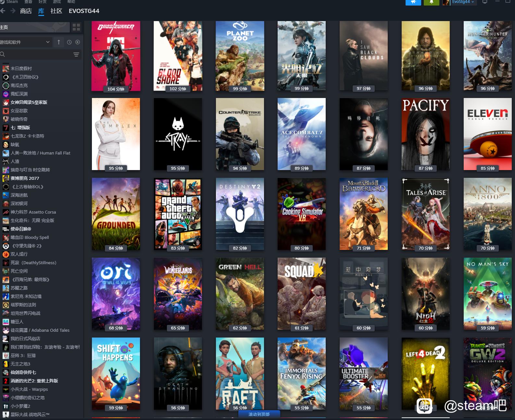Open the Grand Theft Auto V cover
The image size is (515, 420).
(178, 214)
